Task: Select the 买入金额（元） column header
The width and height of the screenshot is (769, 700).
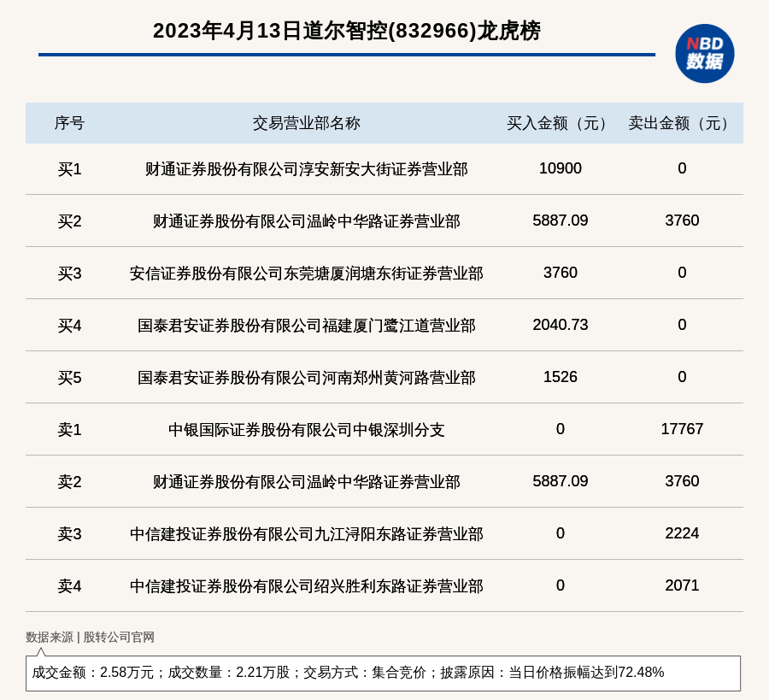Action: 560,123
